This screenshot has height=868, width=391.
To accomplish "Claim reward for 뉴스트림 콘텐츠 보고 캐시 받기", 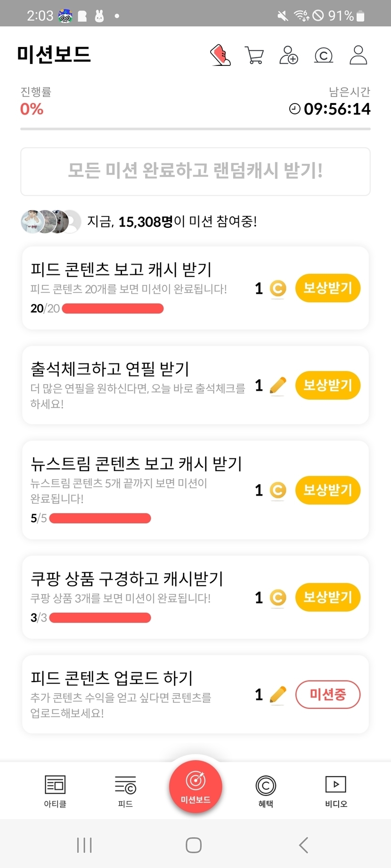I will (x=327, y=490).
